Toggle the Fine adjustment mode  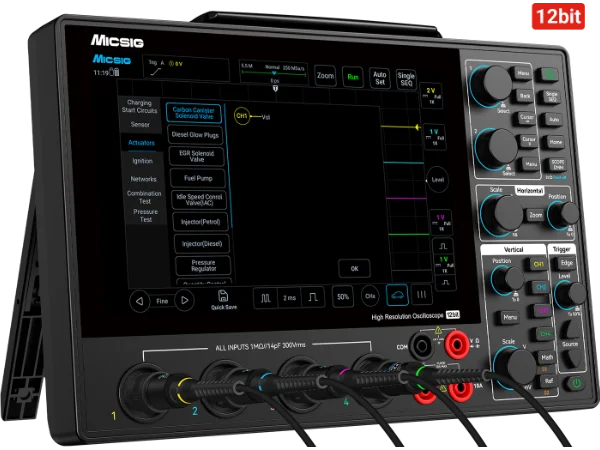coord(162,301)
